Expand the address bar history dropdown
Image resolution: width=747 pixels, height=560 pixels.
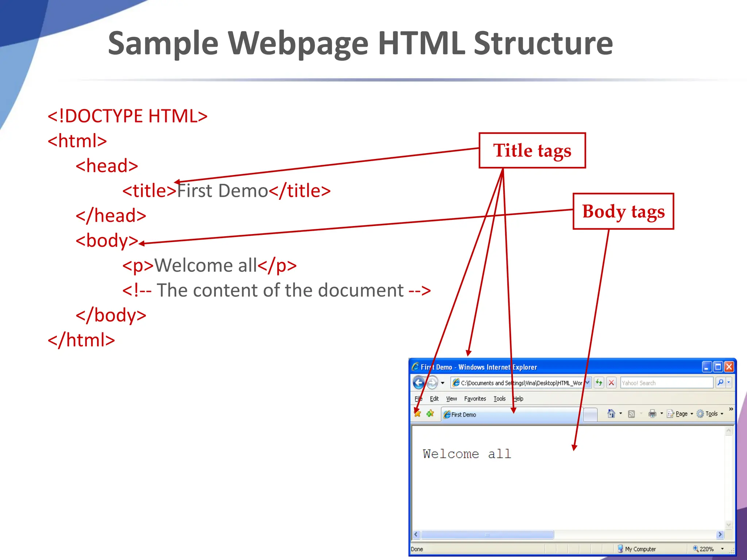pyautogui.click(x=587, y=383)
